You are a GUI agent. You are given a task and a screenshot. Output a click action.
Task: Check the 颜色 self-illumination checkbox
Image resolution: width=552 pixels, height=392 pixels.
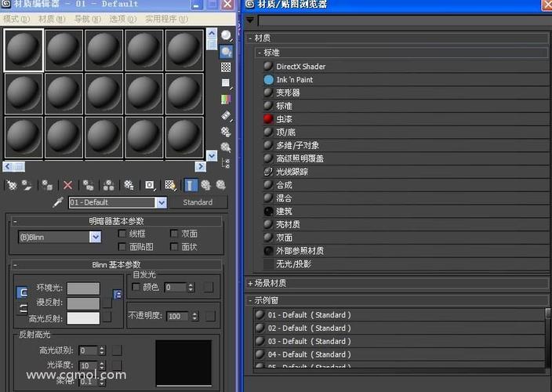136,287
